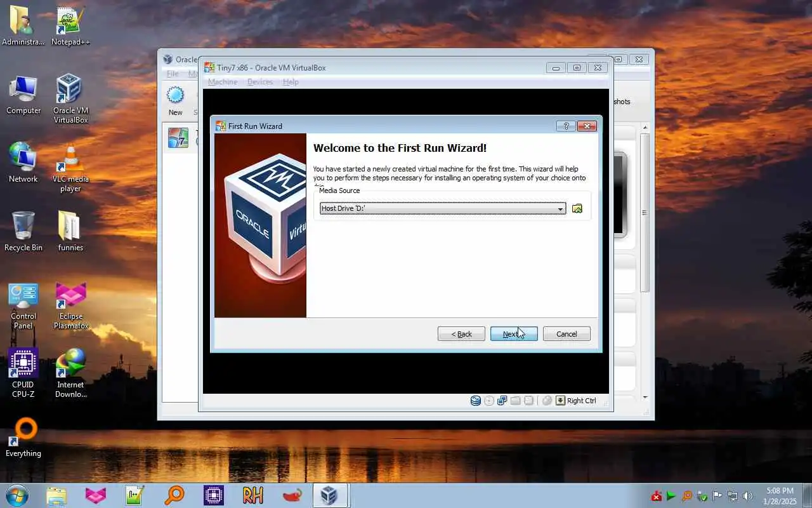Select Oracle VM VirtualBox desktop shortcut

(70, 98)
